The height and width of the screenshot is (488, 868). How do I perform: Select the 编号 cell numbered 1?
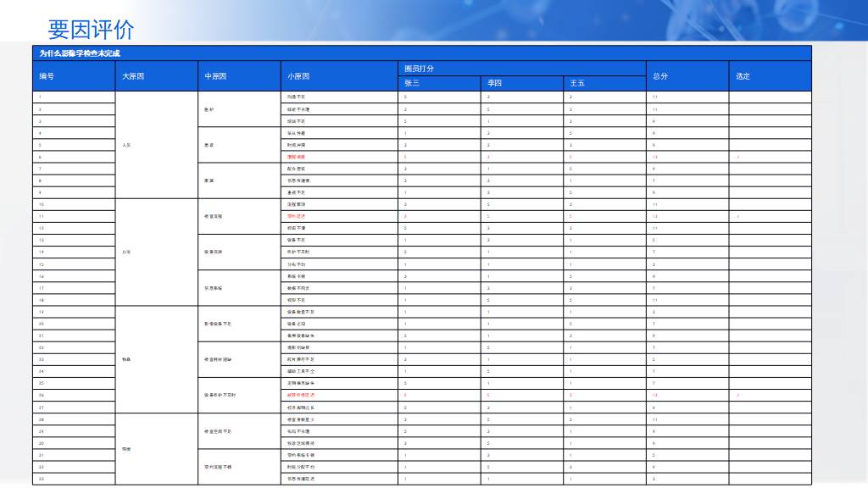pyautogui.click(x=41, y=97)
